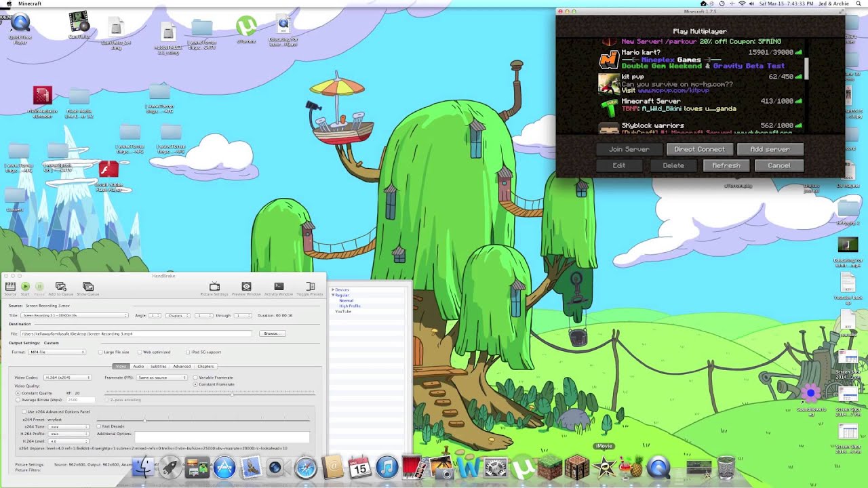Switch to the Chapters tab
Image resolution: width=868 pixels, height=488 pixels.
tap(205, 367)
